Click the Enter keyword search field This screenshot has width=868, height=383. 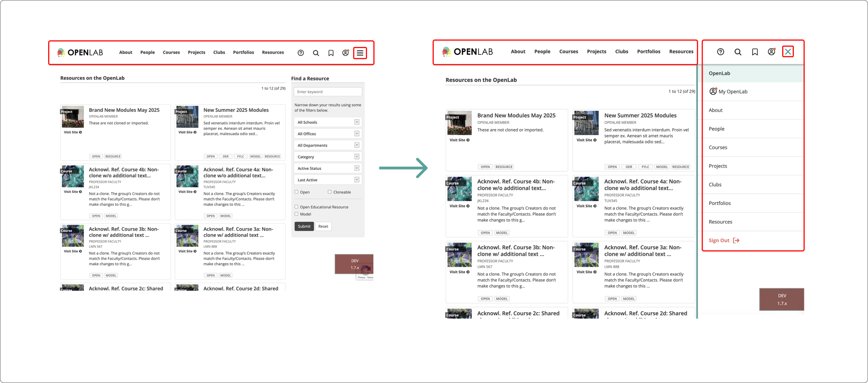(328, 92)
